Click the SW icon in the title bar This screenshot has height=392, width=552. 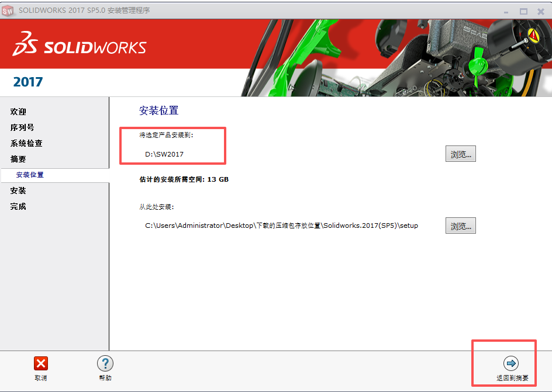pos(8,11)
